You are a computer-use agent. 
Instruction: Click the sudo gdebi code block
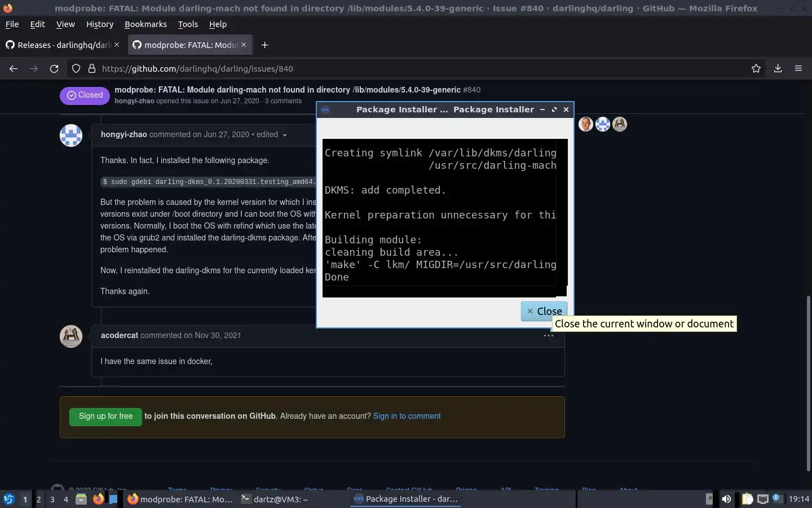[208, 182]
